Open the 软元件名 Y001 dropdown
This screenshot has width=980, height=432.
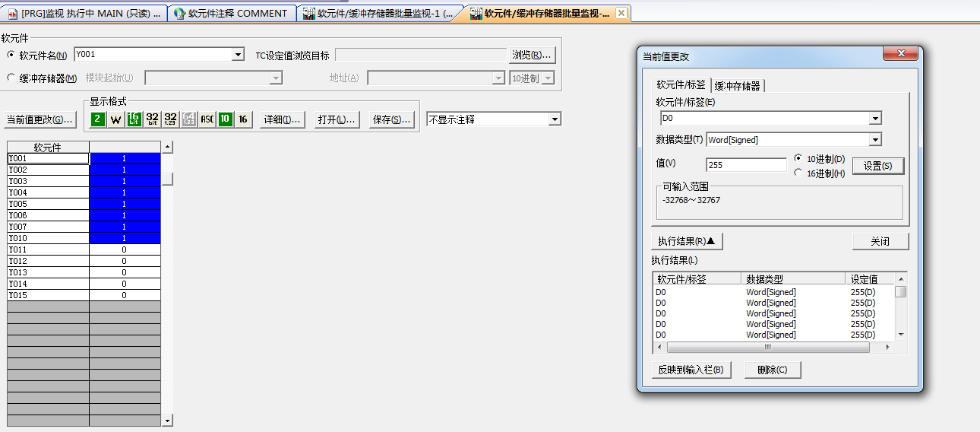[x=238, y=55]
